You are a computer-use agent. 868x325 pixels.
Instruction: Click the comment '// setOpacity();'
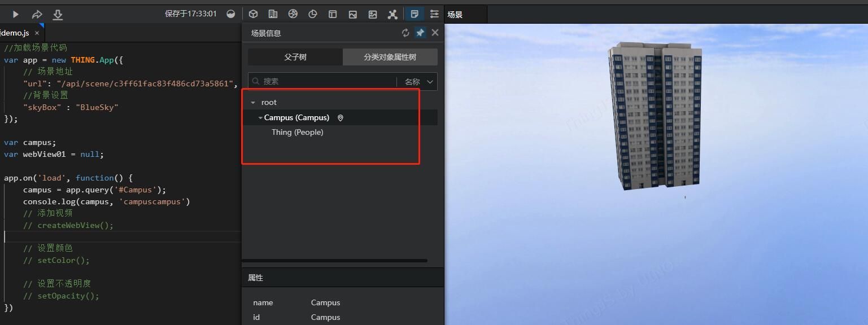click(61, 296)
